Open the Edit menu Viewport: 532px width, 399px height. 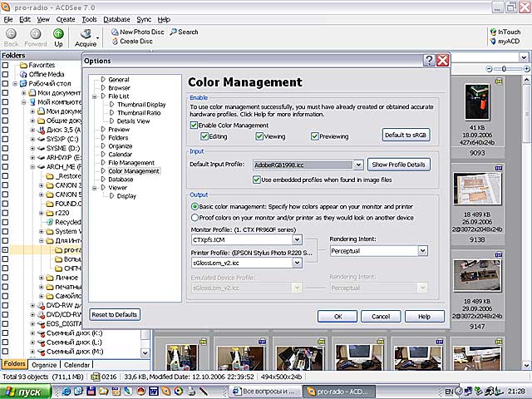25,19
